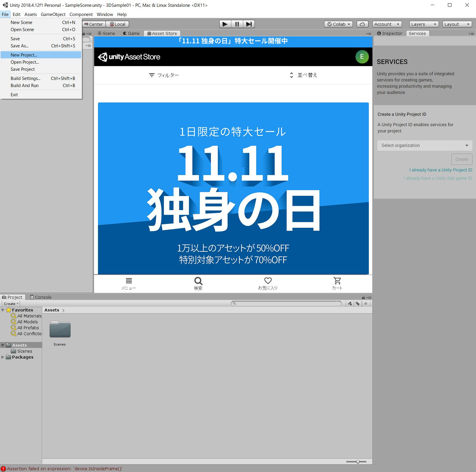Click the Save search star icon
The width and height of the screenshot is (476, 472).
tap(366, 304)
